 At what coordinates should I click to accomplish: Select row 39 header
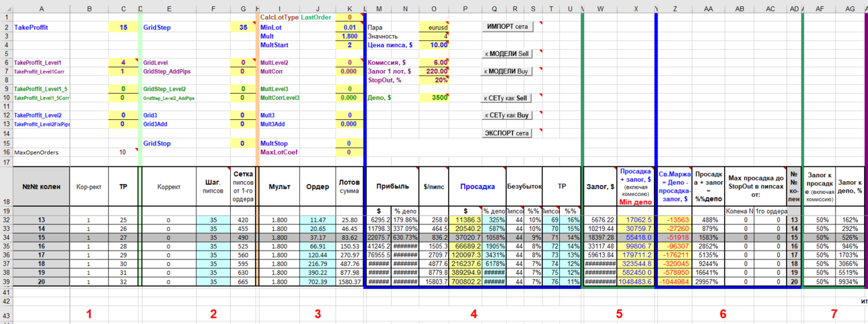tap(6, 282)
